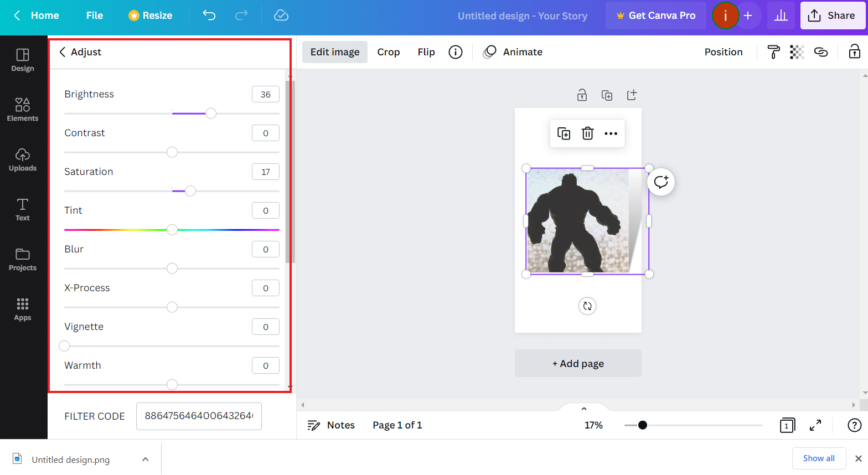The width and height of the screenshot is (868, 475).
Task: Open the Elements sidebar tab
Action: 23,110
